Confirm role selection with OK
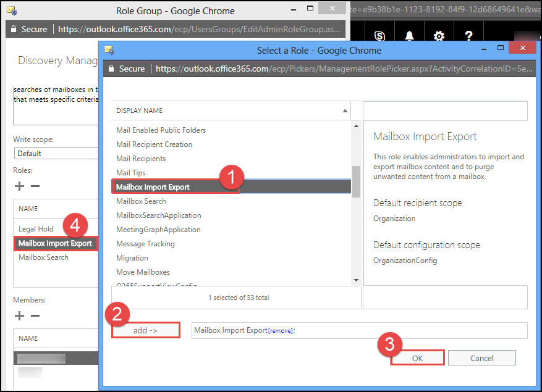542x392 pixels. click(417, 358)
